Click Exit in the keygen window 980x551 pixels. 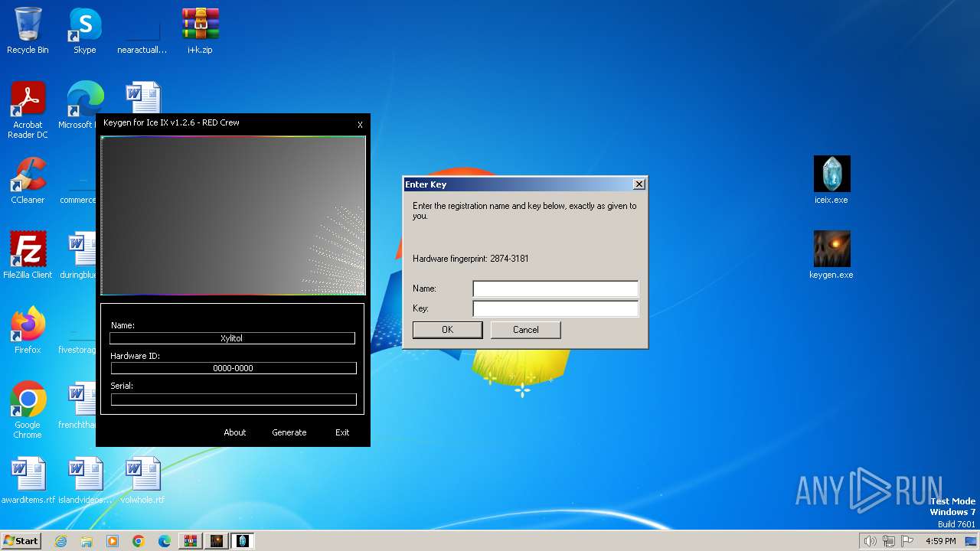click(342, 432)
